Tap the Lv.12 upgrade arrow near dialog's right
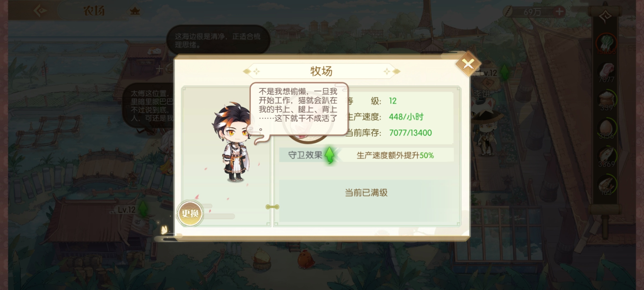The width and height of the screenshot is (644, 290). tap(504, 72)
